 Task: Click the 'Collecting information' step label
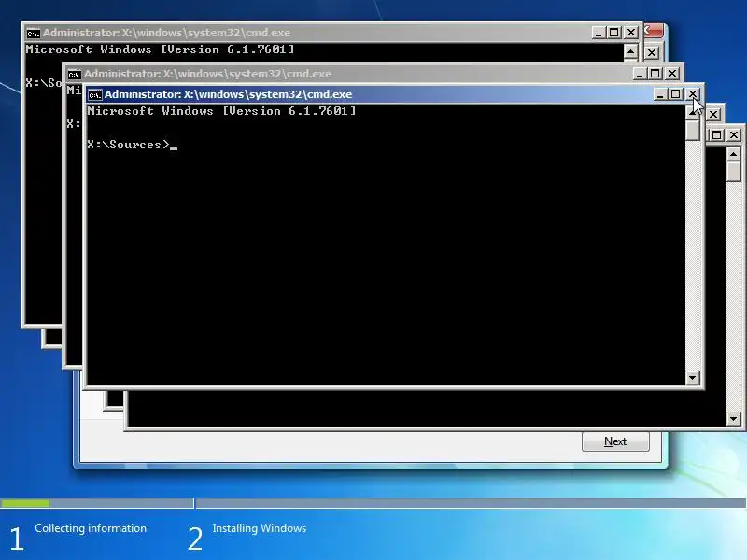click(x=91, y=528)
